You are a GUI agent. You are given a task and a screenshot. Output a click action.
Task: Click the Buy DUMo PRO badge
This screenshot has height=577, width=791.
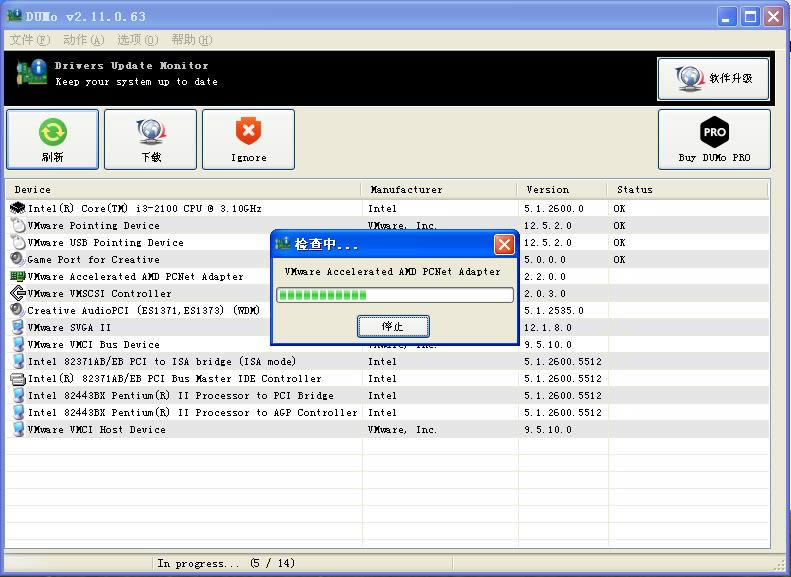point(714,139)
